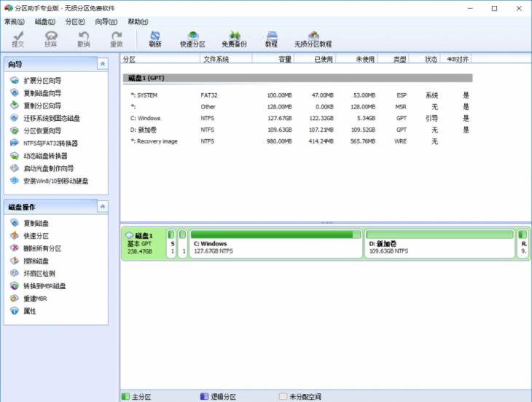Viewport: 532px width, 402px height.
Task: Click the 逻辑分区 legend swatch
Action: click(x=204, y=396)
